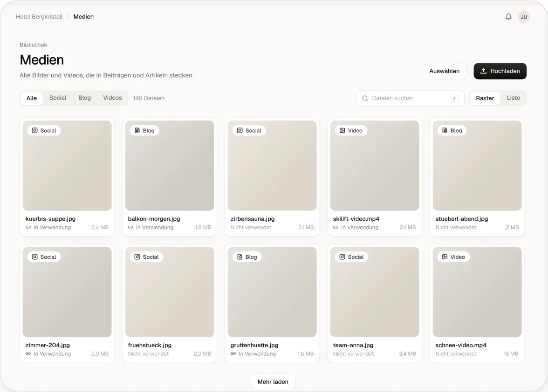
Task: Click the Social badge on kuerbis-suppe.jpg
Action: pyautogui.click(x=44, y=130)
